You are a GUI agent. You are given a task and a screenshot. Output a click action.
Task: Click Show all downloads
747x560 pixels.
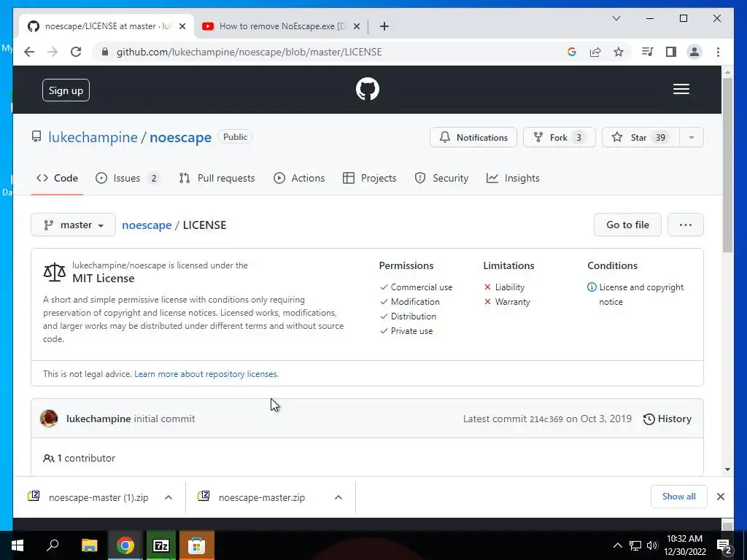[x=678, y=496]
